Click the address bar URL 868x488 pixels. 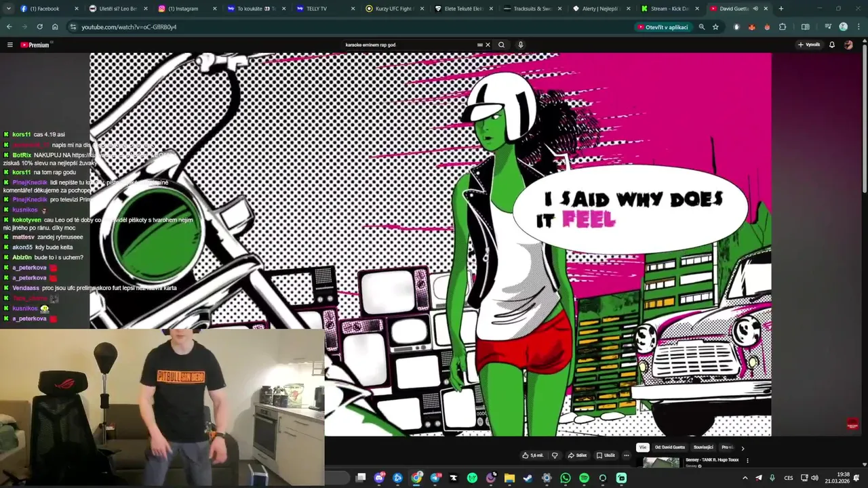(x=129, y=27)
